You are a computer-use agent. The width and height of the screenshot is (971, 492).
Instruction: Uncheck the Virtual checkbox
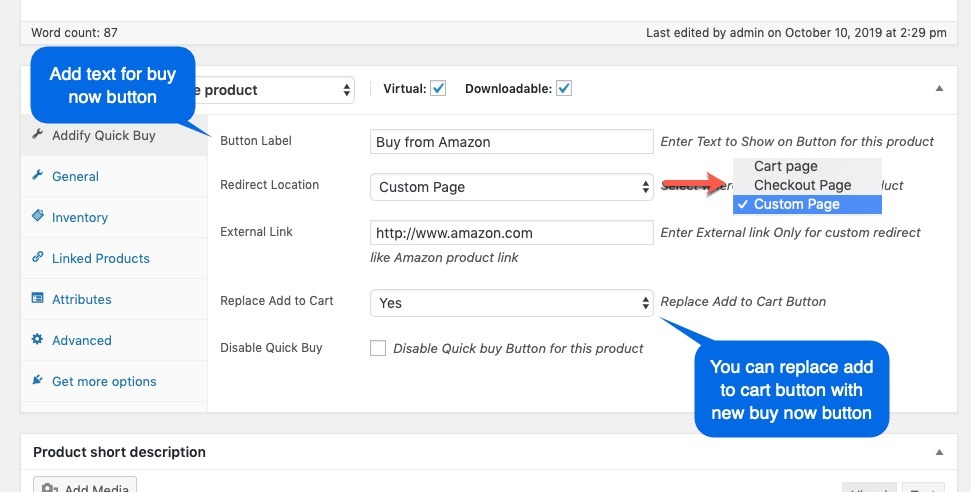coord(438,89)
